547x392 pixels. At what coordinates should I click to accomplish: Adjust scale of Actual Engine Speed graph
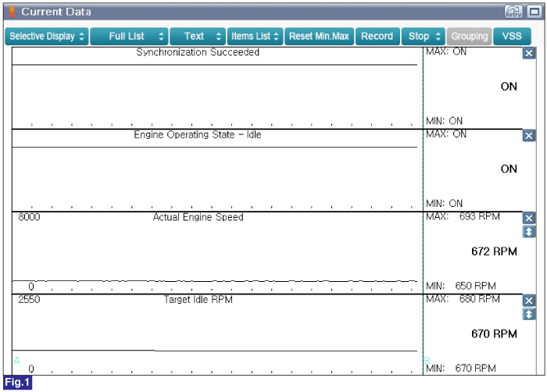click(528, 232)
